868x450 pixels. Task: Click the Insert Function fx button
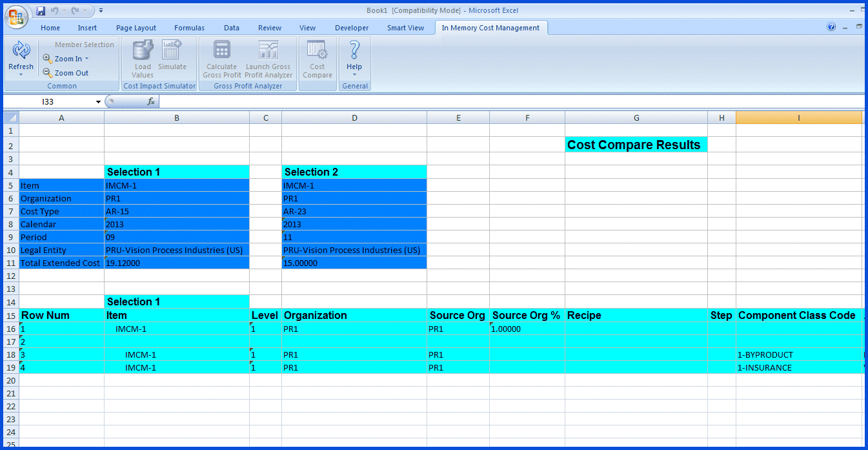(150, 101)
